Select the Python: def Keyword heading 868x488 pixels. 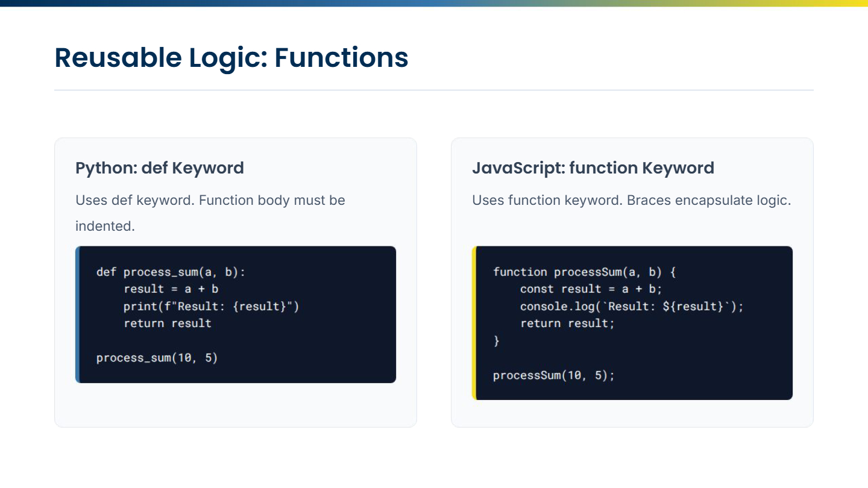(x=160, y=168)
